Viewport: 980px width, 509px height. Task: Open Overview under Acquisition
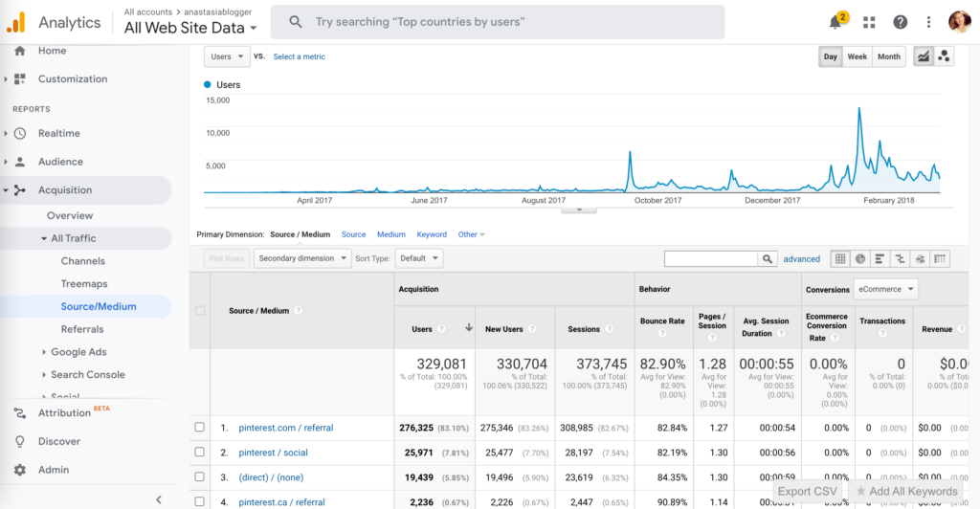point(70,215)
